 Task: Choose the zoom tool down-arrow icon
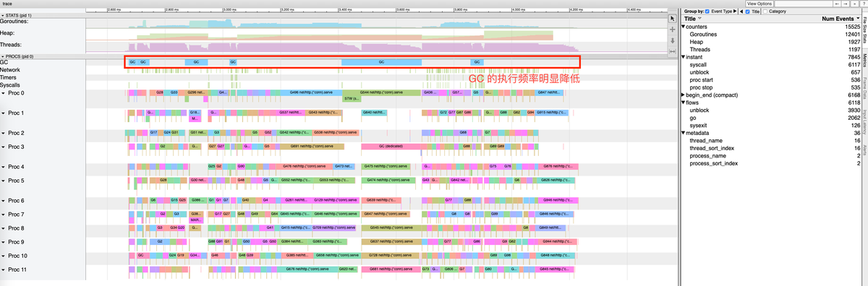point(673,40)
